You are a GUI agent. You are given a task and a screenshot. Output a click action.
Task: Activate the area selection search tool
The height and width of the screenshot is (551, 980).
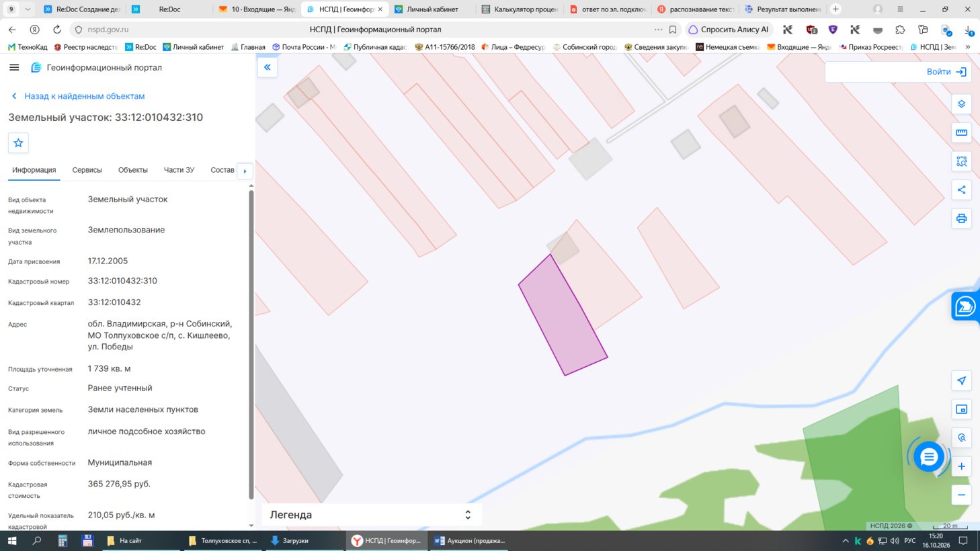961,161
